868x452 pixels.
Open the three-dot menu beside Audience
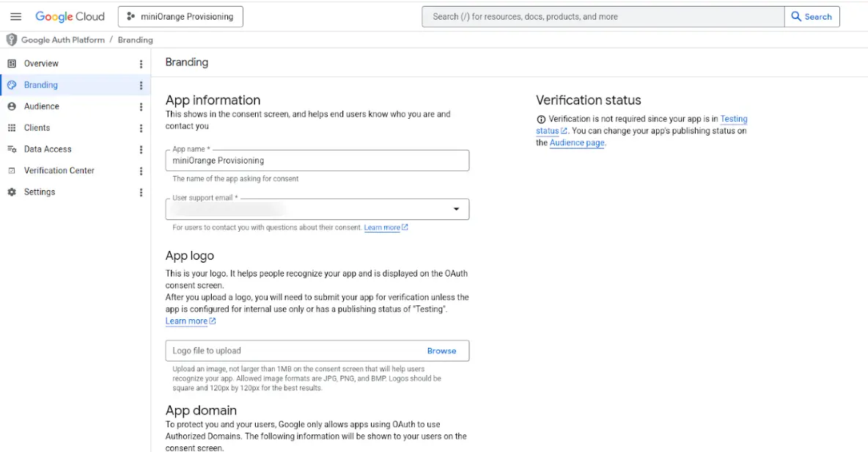[x=141, y=107]
